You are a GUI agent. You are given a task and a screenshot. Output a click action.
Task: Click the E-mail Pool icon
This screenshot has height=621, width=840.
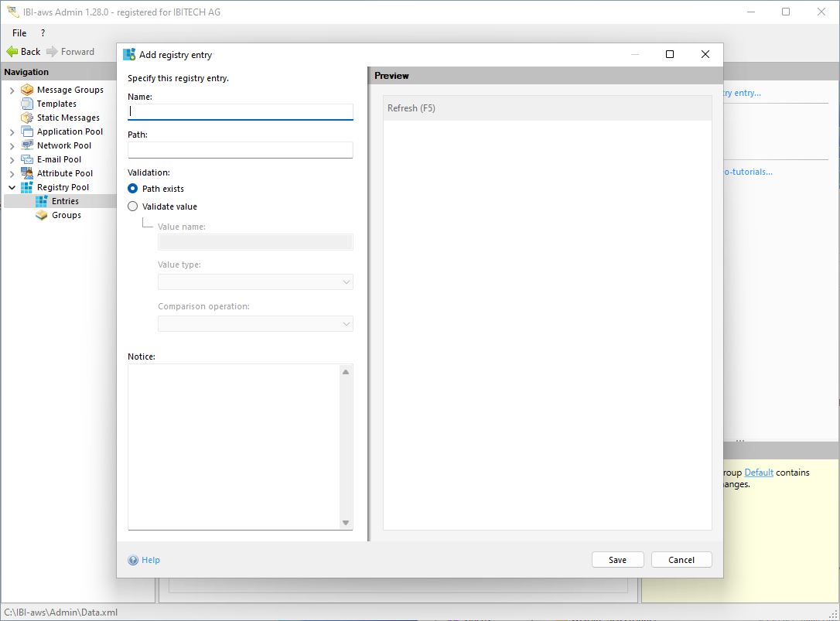27,159
